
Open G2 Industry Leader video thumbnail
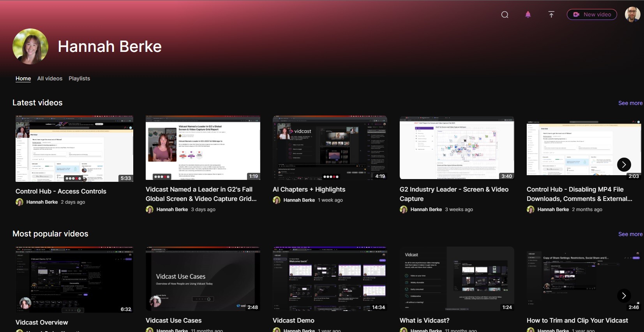pos(457,147)
